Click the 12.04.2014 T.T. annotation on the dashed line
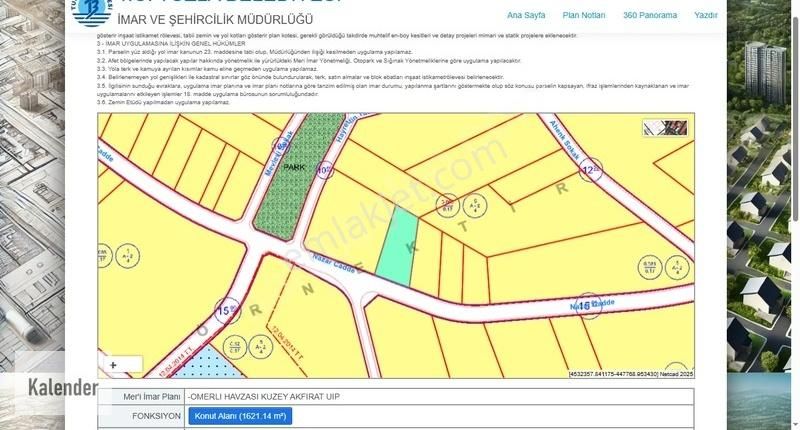 click(x=286, y=343)
